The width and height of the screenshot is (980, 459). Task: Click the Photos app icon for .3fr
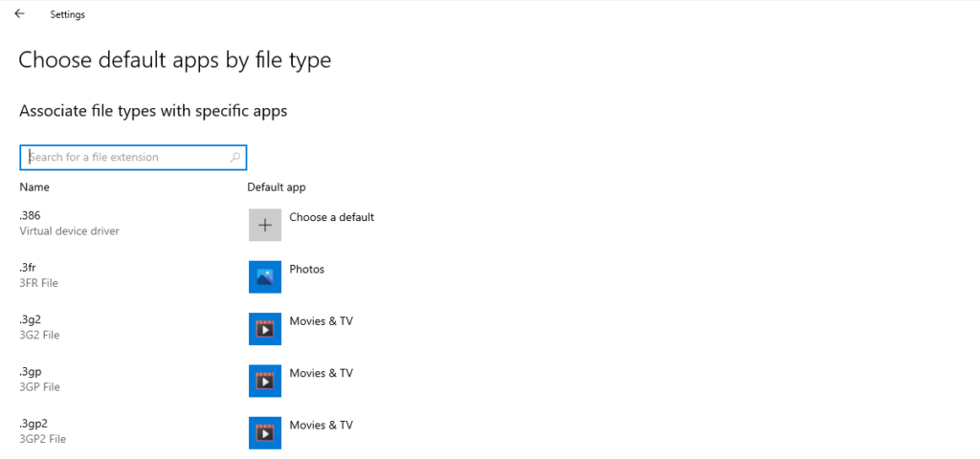click(x=265, y=276)
